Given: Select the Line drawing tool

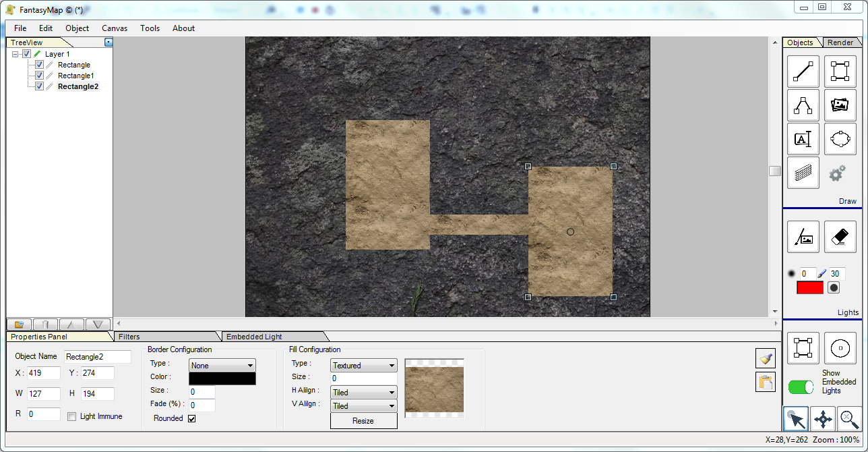Looking at the screenshot, I should [x=803, y=72].
